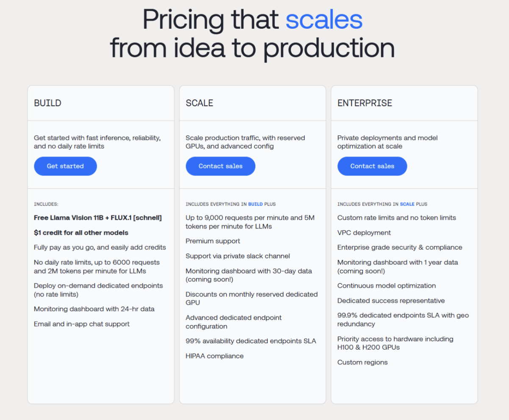This screenshot has width=509, height=420.
Task: Click Continuous model optimization line
Action: (x=387, y=286)
